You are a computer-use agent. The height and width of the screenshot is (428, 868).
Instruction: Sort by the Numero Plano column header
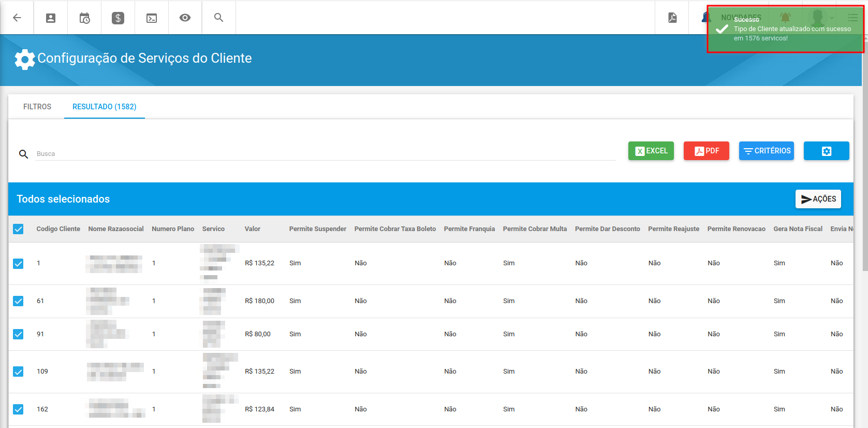click(173, 229)
